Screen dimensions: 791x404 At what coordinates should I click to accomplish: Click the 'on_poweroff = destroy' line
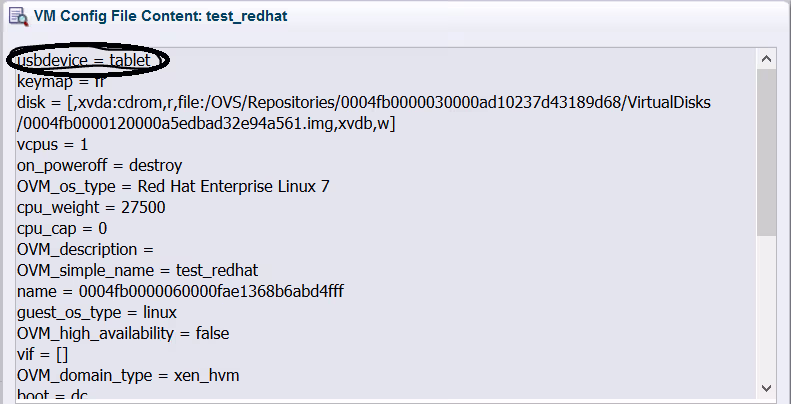(100, 165)
